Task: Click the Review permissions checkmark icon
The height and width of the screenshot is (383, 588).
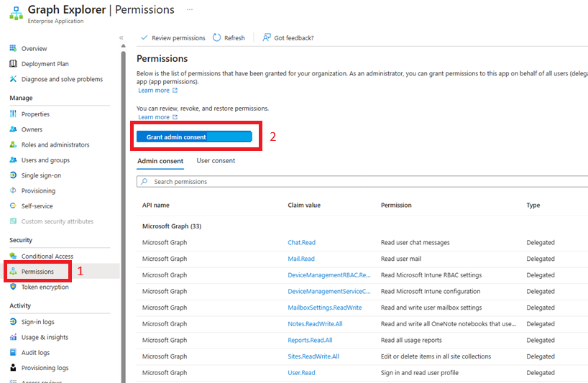Action: click(x=144, y=37)
